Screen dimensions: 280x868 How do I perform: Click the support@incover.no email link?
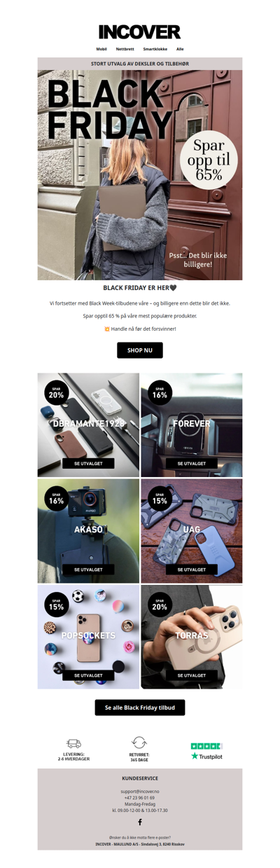[x=140, y=791]
